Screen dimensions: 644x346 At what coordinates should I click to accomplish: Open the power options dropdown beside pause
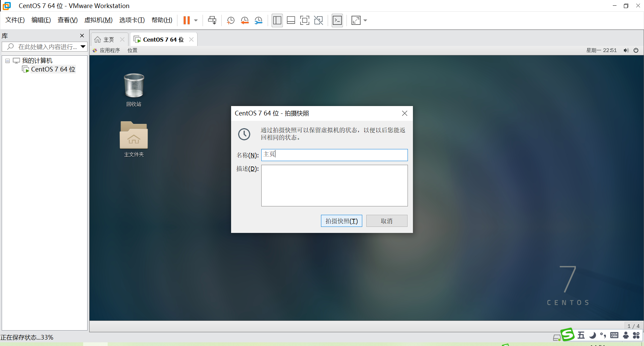pos(196,20)
